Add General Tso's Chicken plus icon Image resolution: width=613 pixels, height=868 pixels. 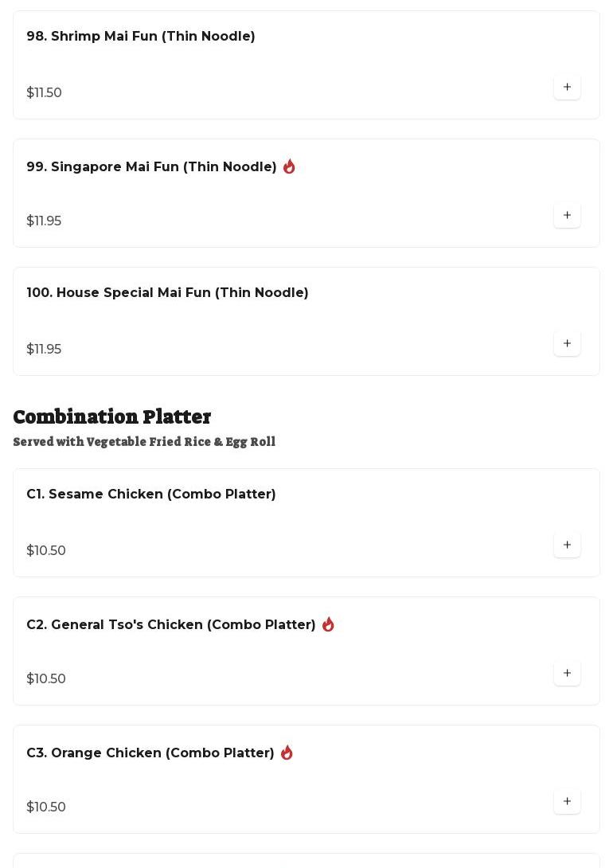click(567, 673)
